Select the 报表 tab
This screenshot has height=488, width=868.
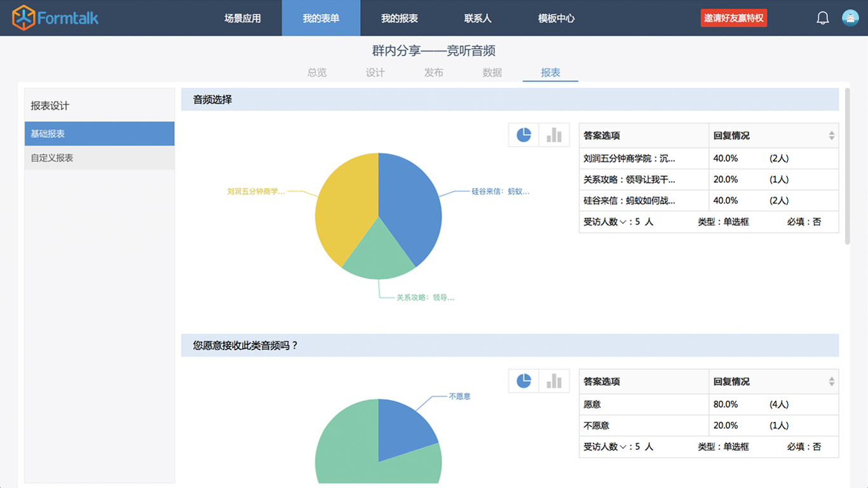[x=550, y=72]
